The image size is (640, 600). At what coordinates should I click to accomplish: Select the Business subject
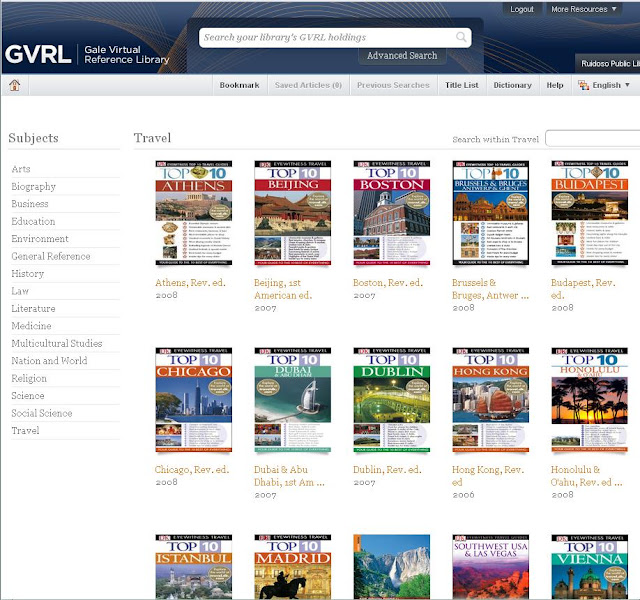(x=30, y=204)
